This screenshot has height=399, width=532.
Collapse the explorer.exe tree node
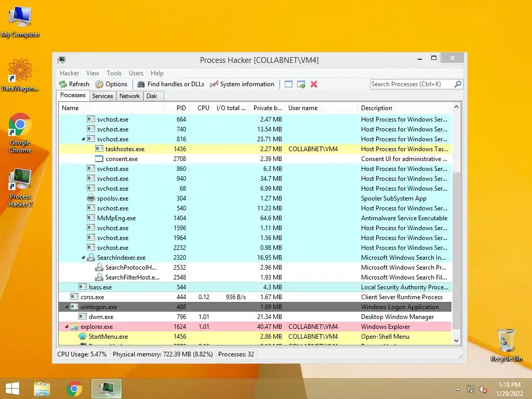pos(67,327)
